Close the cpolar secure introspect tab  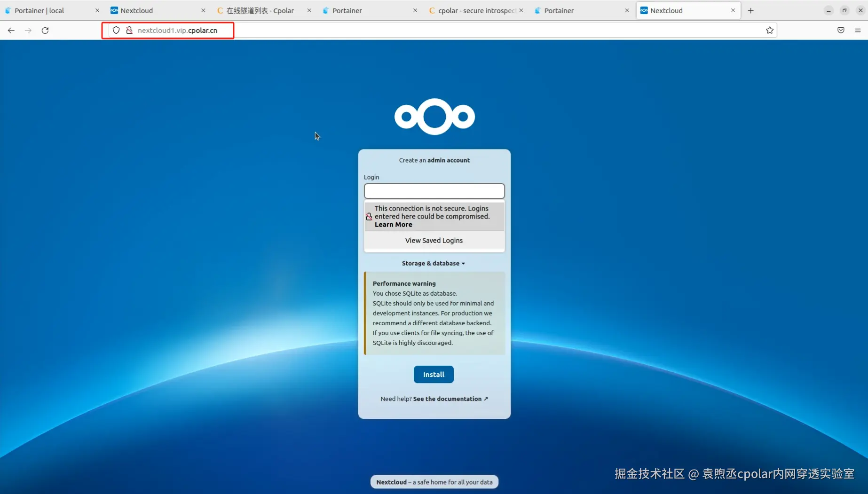[x=521, y=10]
